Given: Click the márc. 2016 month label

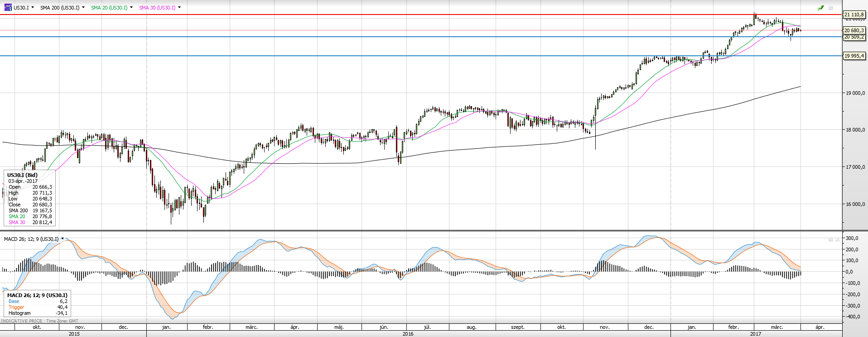Looking at the screenshot, I should point(251,327).
